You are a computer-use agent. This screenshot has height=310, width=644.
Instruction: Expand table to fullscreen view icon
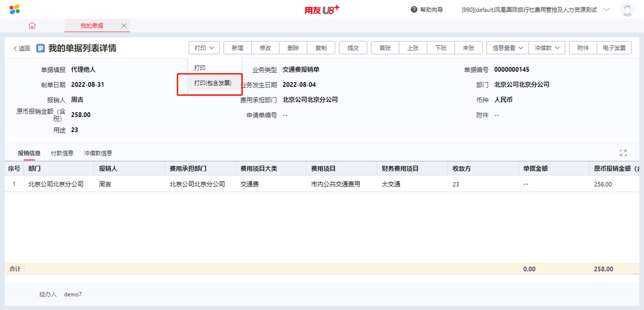pyautogui.click(x=623, y=153)
